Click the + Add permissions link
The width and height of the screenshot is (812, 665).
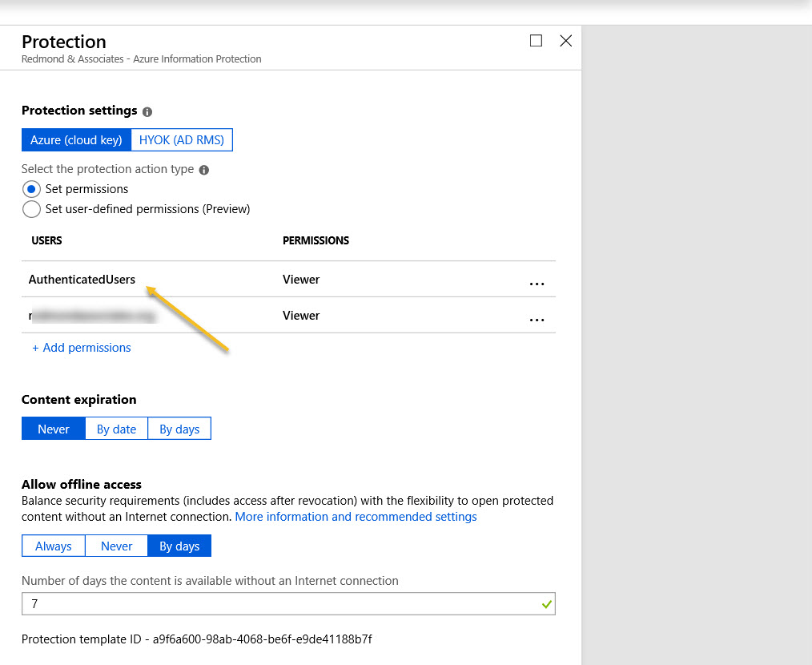(x=82, y=348)
